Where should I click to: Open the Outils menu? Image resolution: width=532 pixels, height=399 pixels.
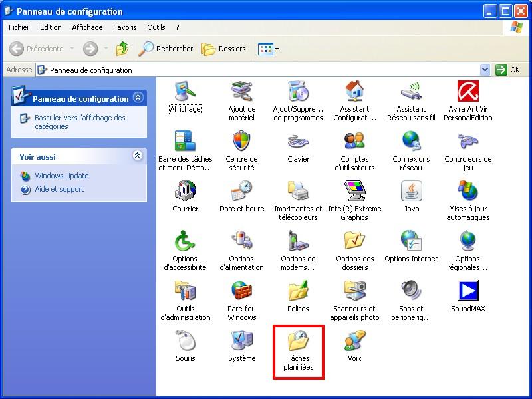[x=156, y=27]
